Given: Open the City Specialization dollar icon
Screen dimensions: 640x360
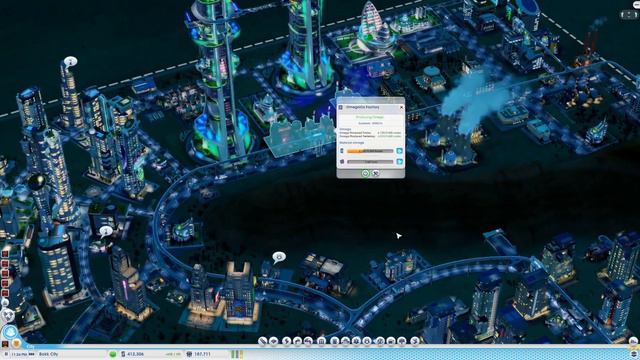Looking at the screenshot, I should point(415,342).
